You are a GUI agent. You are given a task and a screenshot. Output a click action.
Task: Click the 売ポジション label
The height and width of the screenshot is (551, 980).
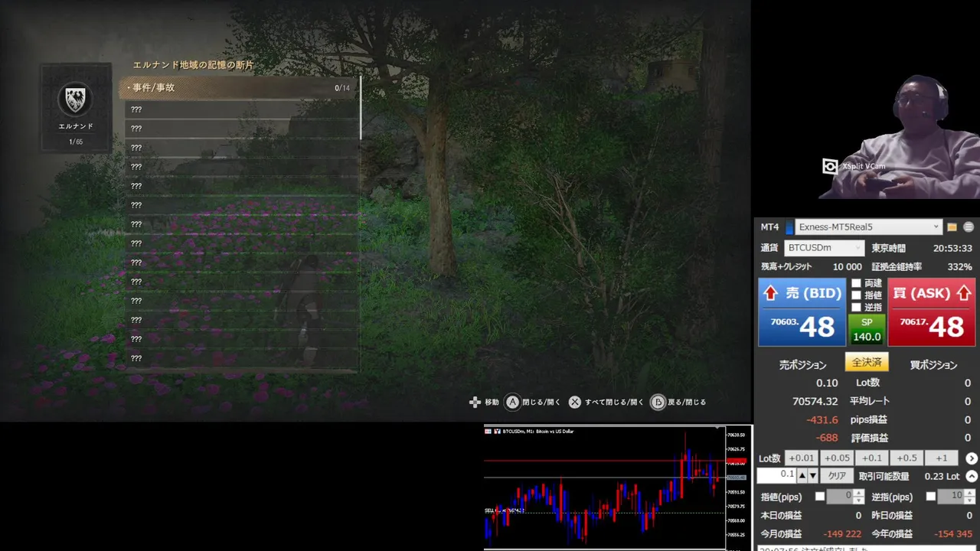tap(803, 365)
